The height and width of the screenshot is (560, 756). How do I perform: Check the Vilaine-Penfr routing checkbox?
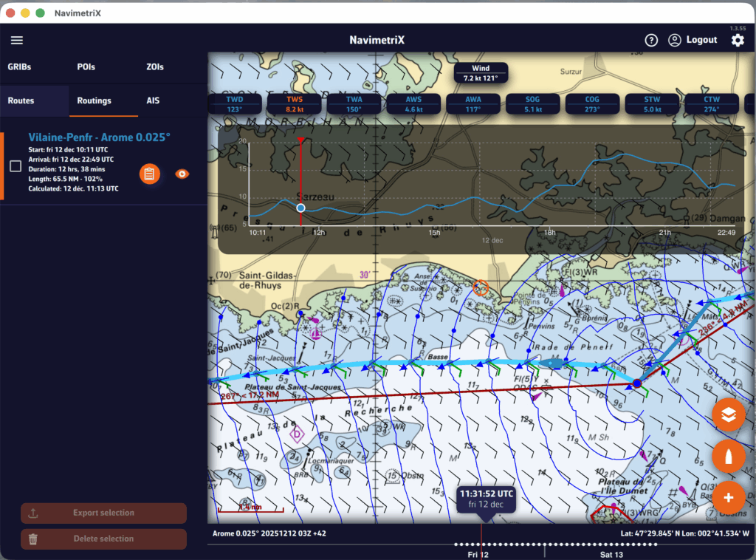point(16,166)
